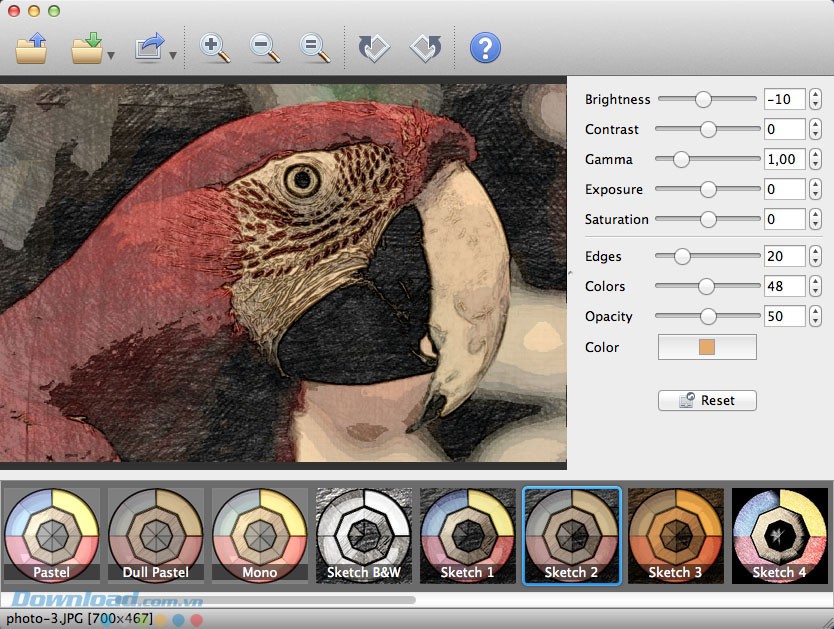Click the Open image folder icon

pos(32,48)
